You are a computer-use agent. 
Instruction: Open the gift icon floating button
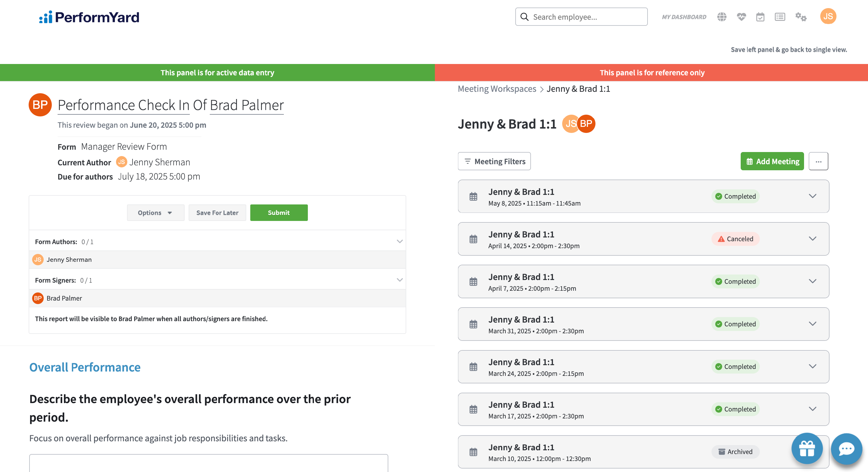click(x=807, y=448)
